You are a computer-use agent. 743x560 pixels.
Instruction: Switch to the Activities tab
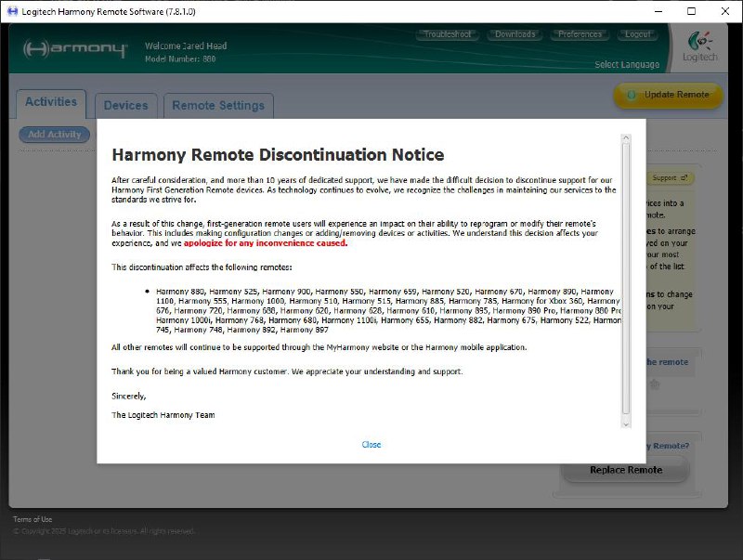51,103
